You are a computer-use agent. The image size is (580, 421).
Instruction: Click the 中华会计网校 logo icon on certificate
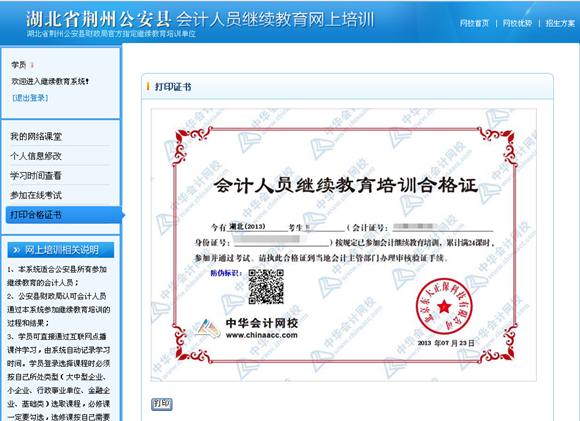point(209,328)
